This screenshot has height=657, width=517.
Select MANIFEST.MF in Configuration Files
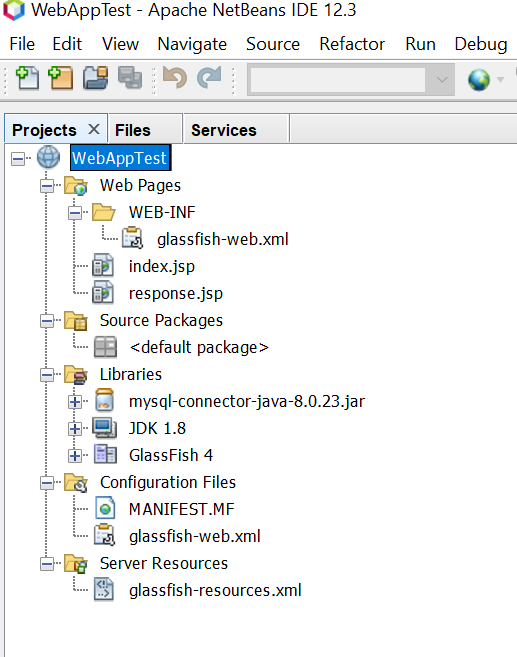(x=181, y=510)
